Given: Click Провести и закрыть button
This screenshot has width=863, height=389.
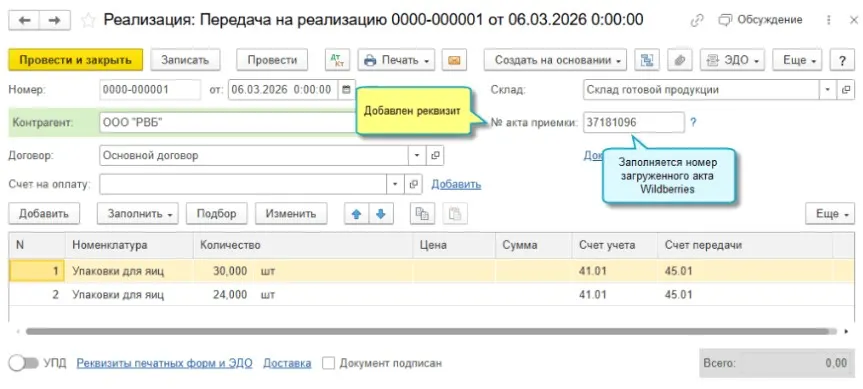Looking at the screenshot, I should coord(75,60).
